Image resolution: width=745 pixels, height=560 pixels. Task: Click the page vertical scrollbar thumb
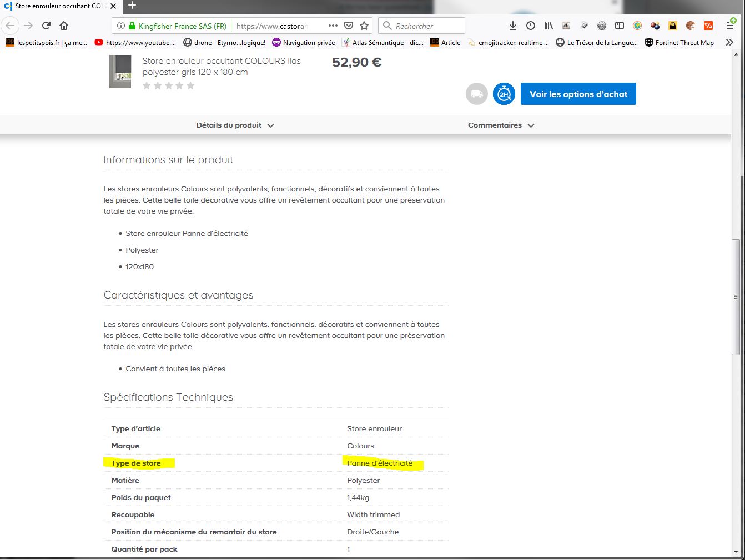[x=736, y=297]
